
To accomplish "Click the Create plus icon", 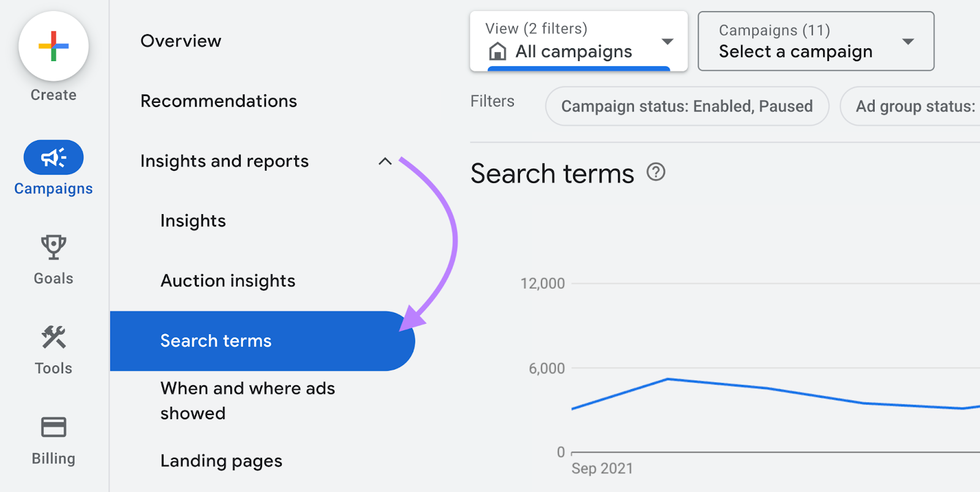I will [53, 47].
